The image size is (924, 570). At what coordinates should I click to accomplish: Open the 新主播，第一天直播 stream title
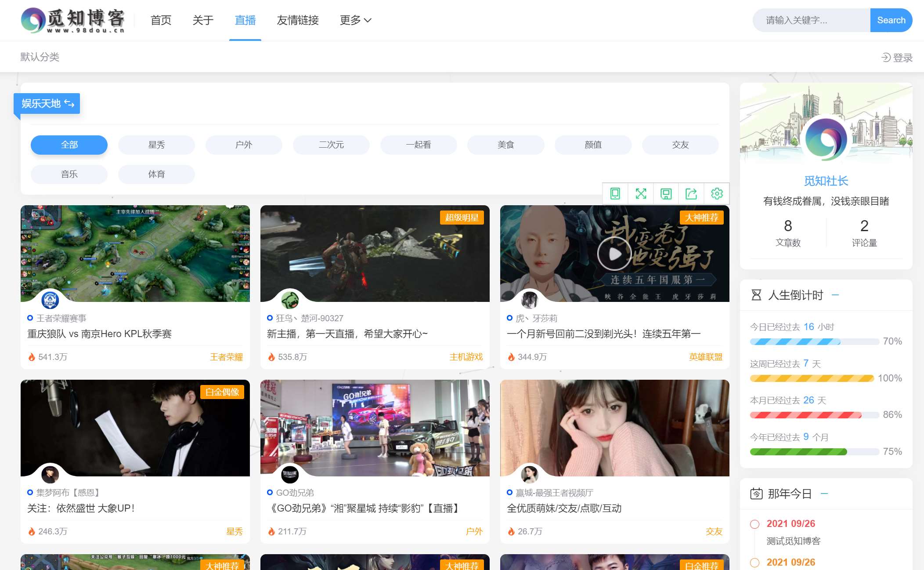347,334
